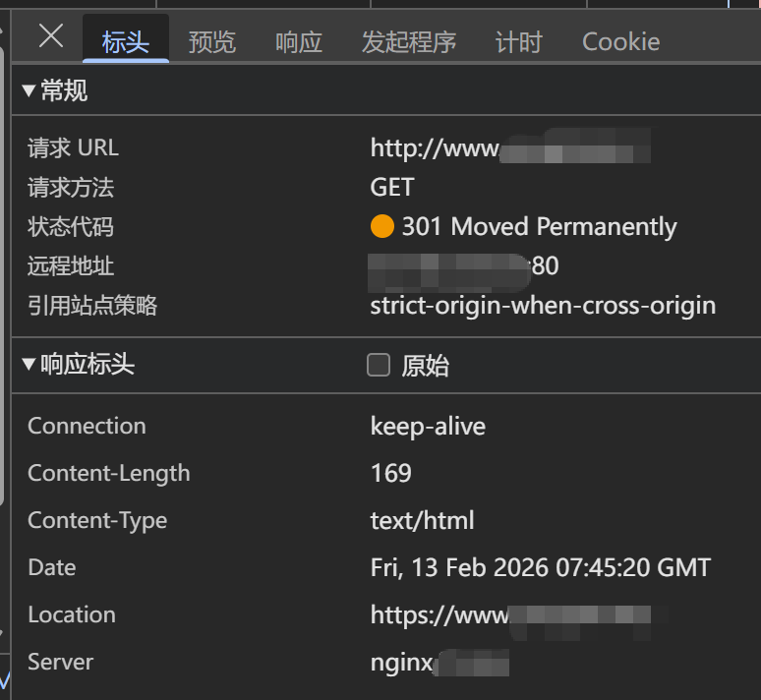Click the Location header https URL value
The image size is (761, 700).
click(516, 615)
